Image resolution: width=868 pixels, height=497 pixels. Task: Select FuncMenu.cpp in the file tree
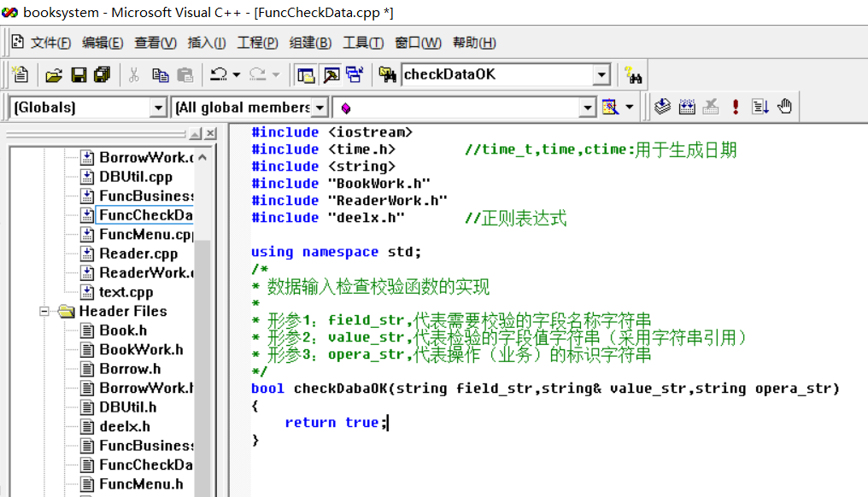[146, 235]
